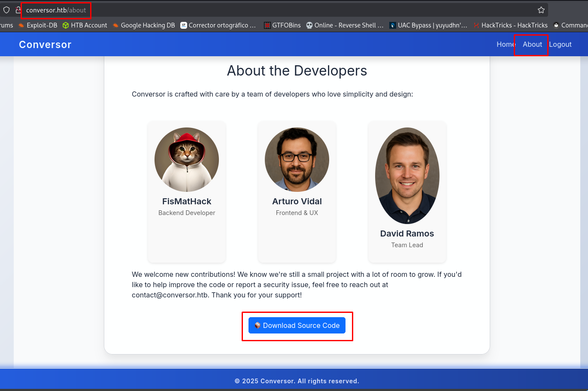Open the Corrector ortográfico bookmark
The width and height of the screenshot is (588, 391).
pyautogui.click(x=218, y=25)
